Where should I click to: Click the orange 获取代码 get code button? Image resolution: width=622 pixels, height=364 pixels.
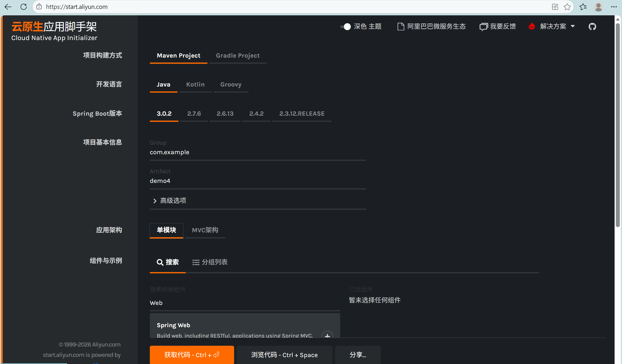(x=192, y=355)
